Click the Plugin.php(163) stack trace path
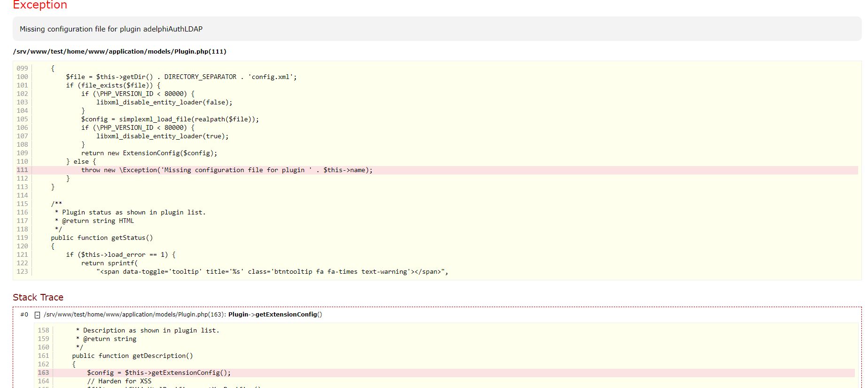868x388 pixels. (x=135, y=315)
